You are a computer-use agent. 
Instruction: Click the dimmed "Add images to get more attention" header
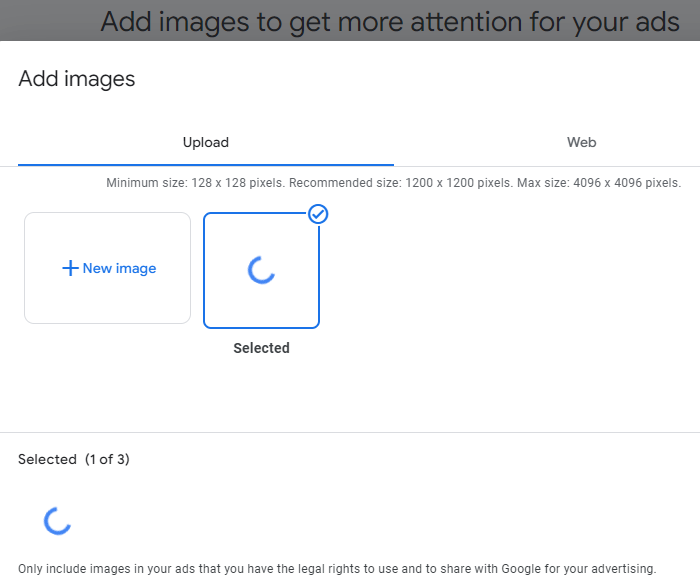[389, 21]
